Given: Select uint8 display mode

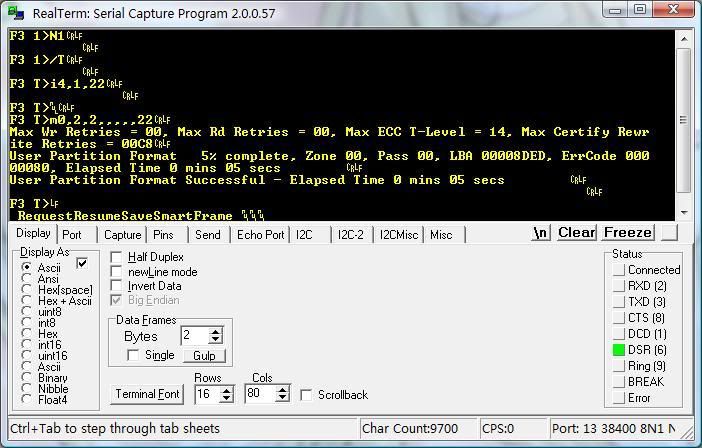Looking at the screenshot, I should tap(27, 311).
